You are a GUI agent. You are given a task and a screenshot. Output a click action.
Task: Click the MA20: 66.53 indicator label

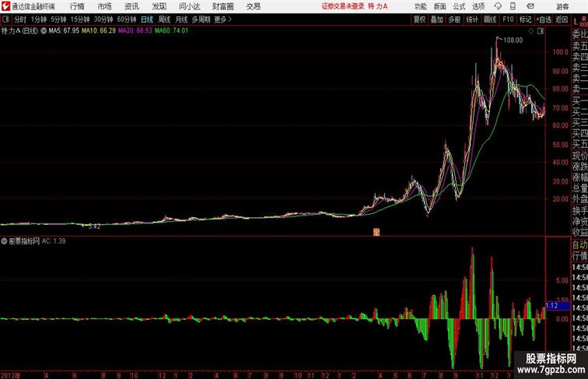(135, 31)
